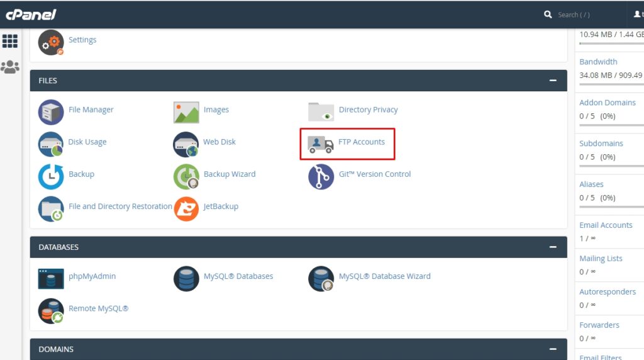Click the Subdomains usage progress bar
Image resolution: width=644 pixels, height=360 pixels.
click(611, 166)
